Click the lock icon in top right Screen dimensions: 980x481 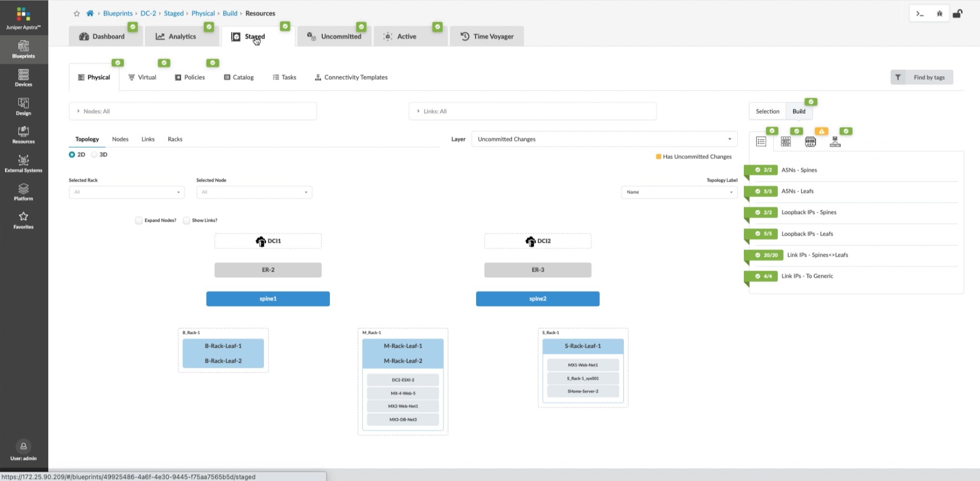(x=958, y=14)
